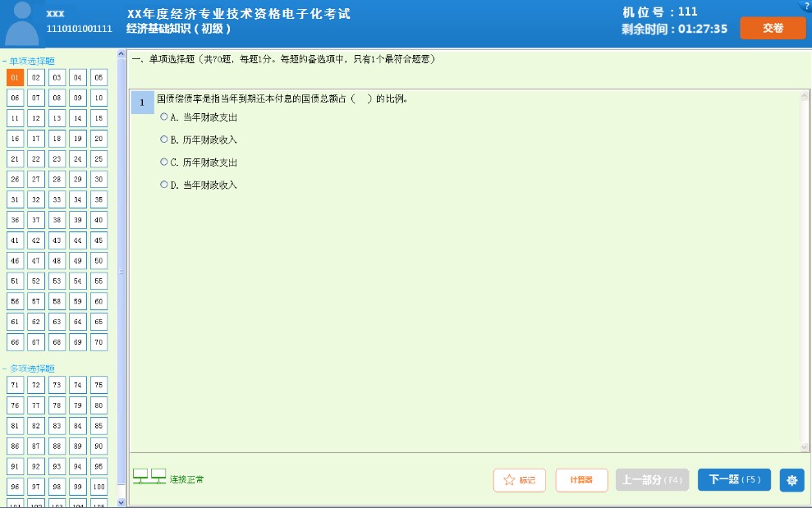Jump to multiple-choice question 78
The height and width of the screenshot is (508, 812).
click(57, 405)
